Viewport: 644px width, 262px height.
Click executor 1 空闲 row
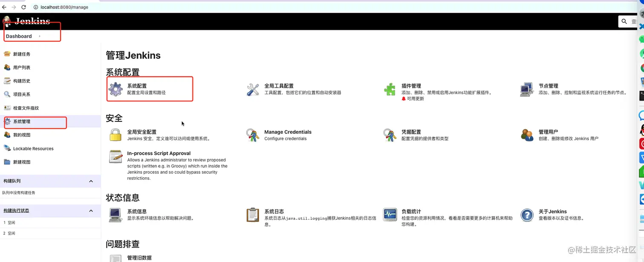click(50, 222)
